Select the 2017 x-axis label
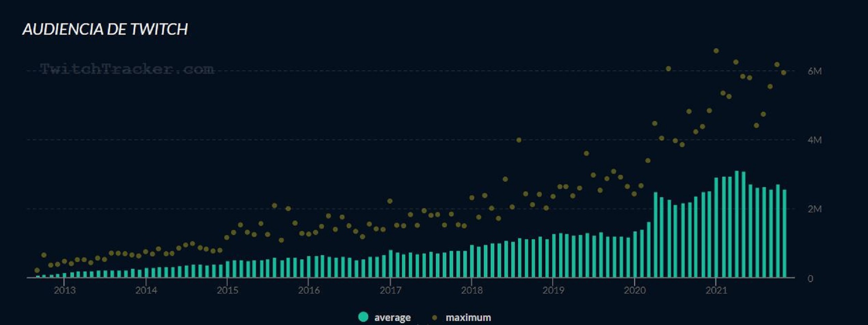Image resolution: width=868 pixels, height=325 pixels. coord(391,290)
